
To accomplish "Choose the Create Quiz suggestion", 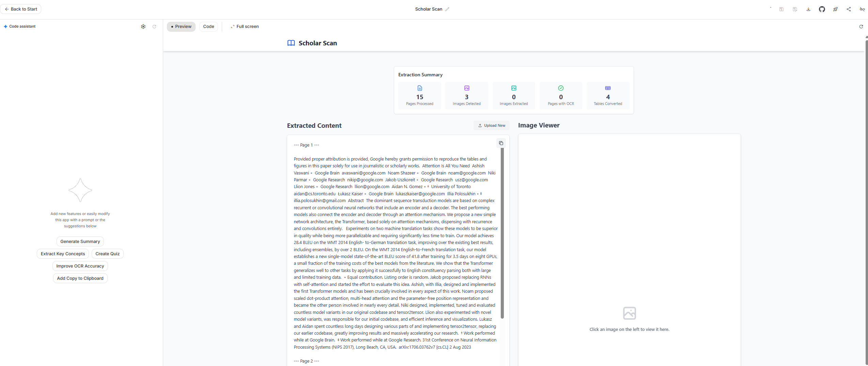I will coord(108,254).
